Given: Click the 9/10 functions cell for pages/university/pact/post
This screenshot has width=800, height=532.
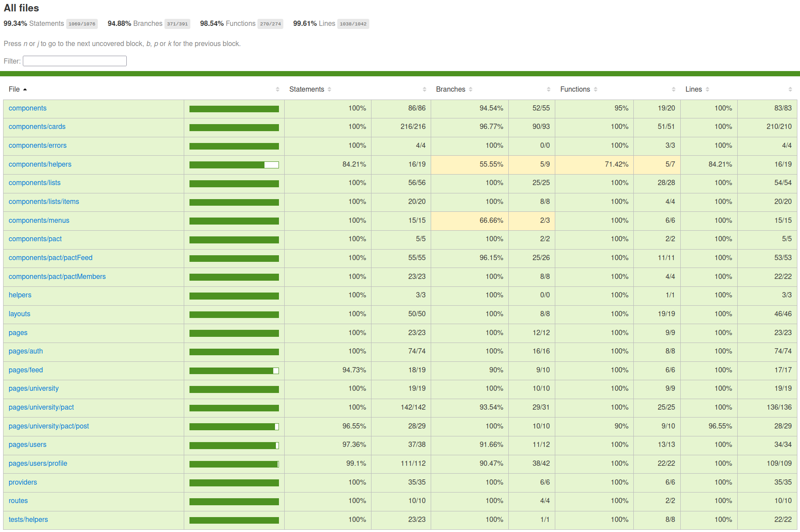Looking at the screenshot, I should (x=657, y=426).
